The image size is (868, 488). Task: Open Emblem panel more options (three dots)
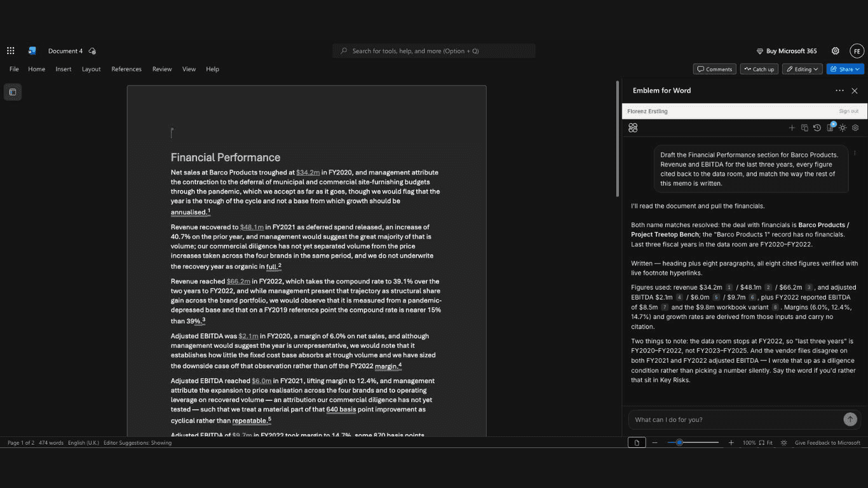pyautogui.click(x=839, y=91)
